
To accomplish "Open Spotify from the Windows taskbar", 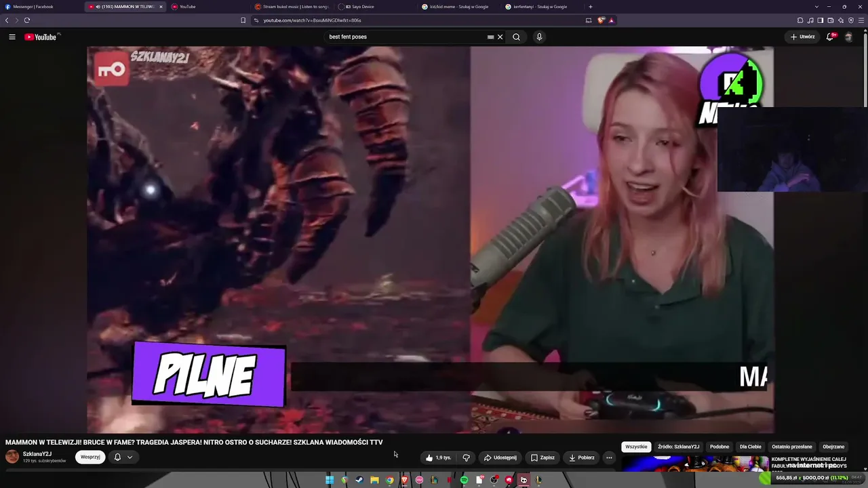I will click(x=464, y=480).
